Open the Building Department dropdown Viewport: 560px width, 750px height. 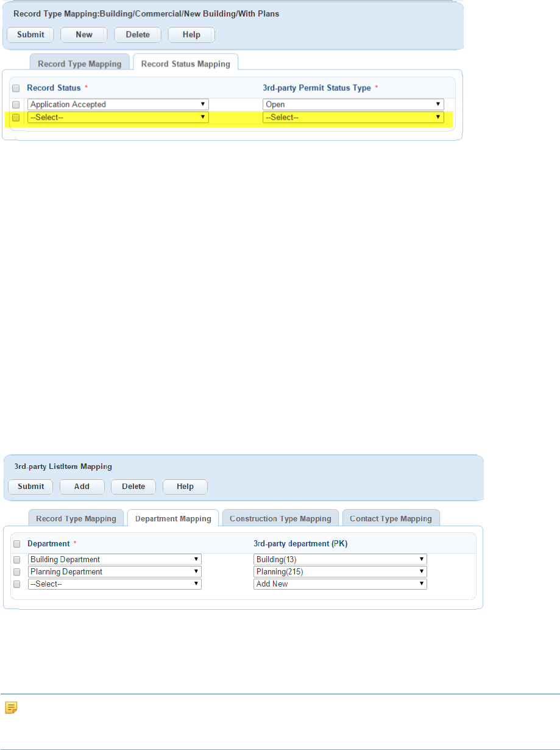[x=115, y=559]
